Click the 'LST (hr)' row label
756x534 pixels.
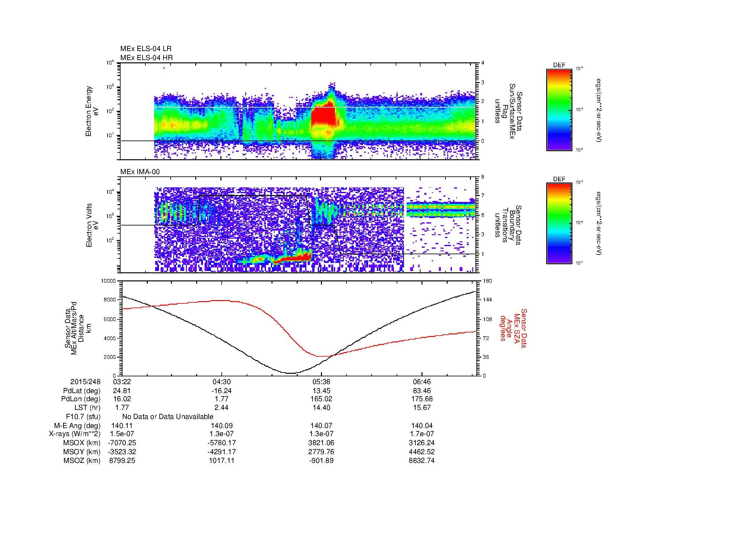pos(87,408)
